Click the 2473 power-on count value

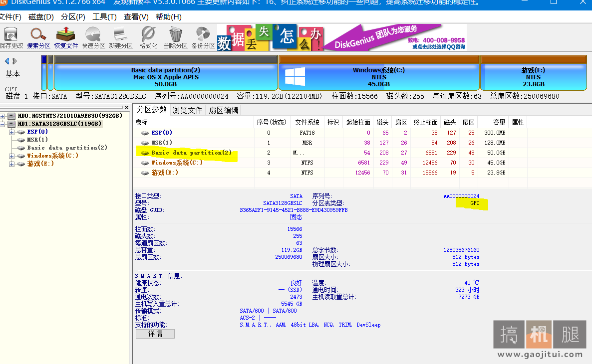pyautogui.click(x=296, y=297)
